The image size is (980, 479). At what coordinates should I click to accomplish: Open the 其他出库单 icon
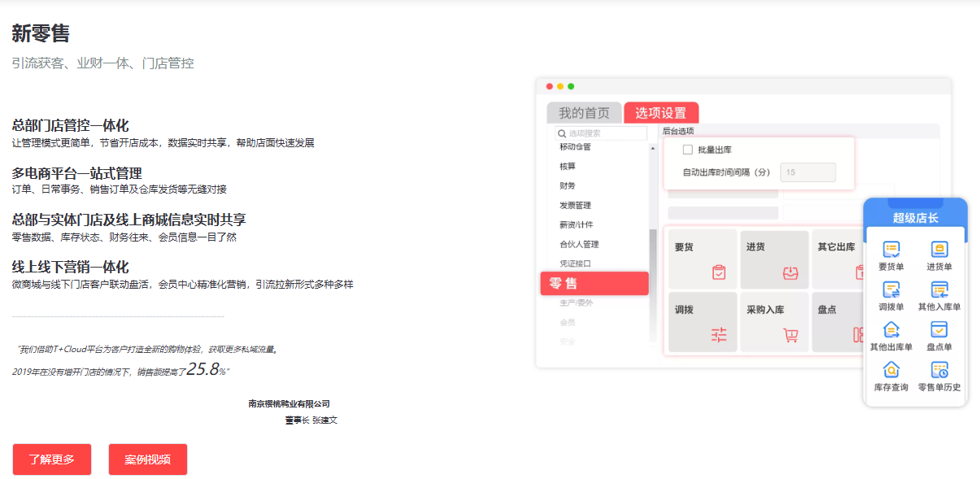(891, 330)
